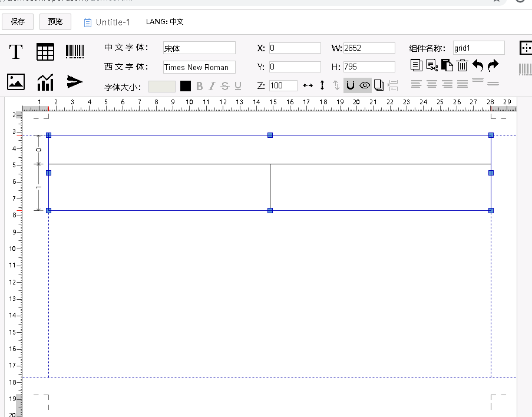Click the align text left icon
532x417 pixels.
click(416, 84)
